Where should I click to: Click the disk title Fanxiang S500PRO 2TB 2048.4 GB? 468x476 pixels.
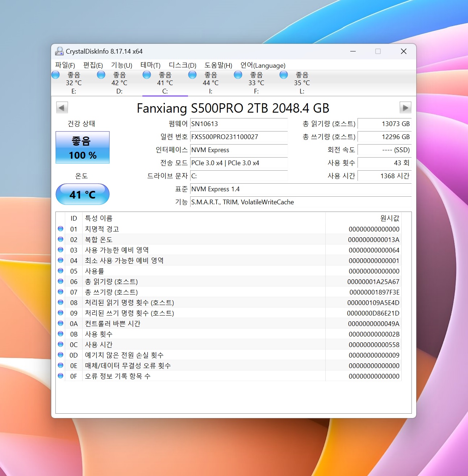click(x=233, y=108)
